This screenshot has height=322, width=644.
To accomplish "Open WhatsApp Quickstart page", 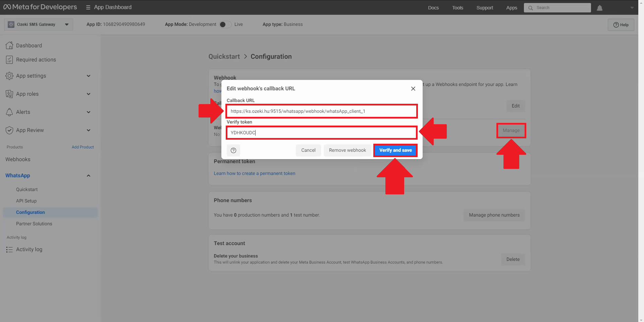I will click(x=27, y=189).
